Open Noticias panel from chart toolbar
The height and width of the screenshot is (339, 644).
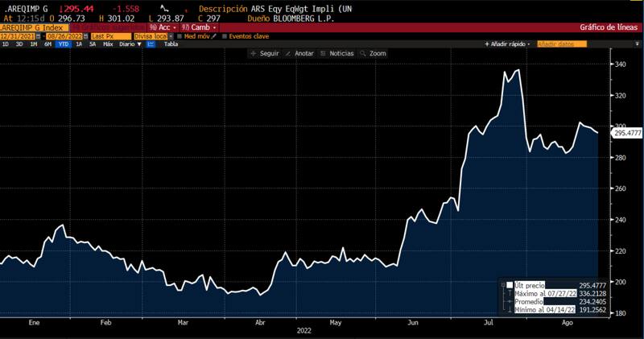[x=325, y=53]
